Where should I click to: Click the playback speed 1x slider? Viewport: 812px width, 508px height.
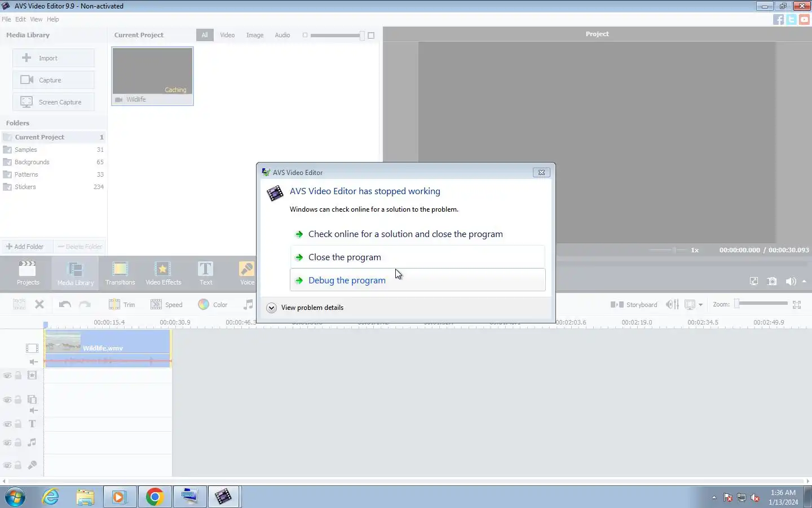click(668, 249)
